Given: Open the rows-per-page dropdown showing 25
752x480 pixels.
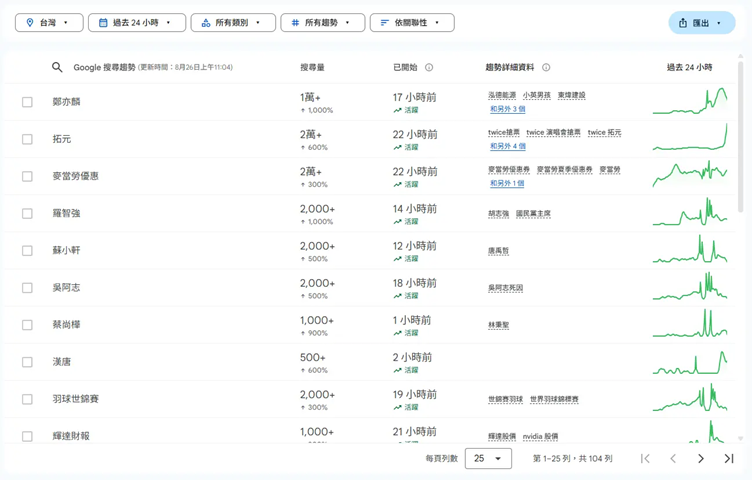Looking at the screenshot, I should pos(488,458).
